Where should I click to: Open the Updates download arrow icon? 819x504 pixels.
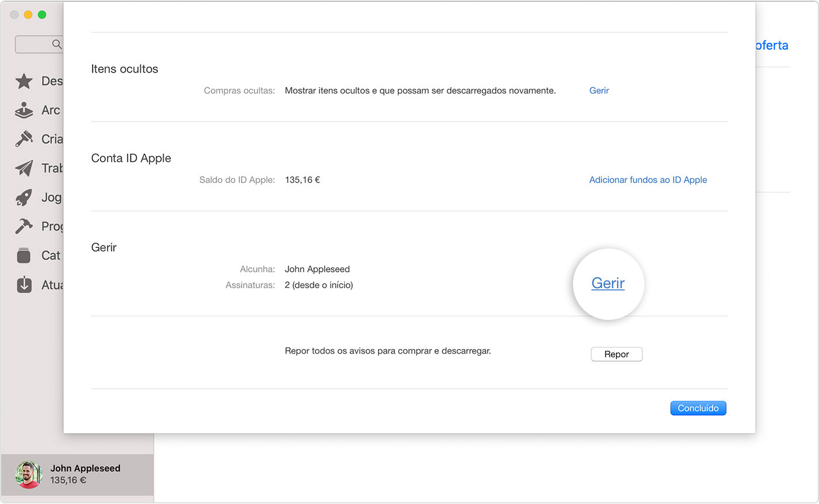(x=24, y=285)
